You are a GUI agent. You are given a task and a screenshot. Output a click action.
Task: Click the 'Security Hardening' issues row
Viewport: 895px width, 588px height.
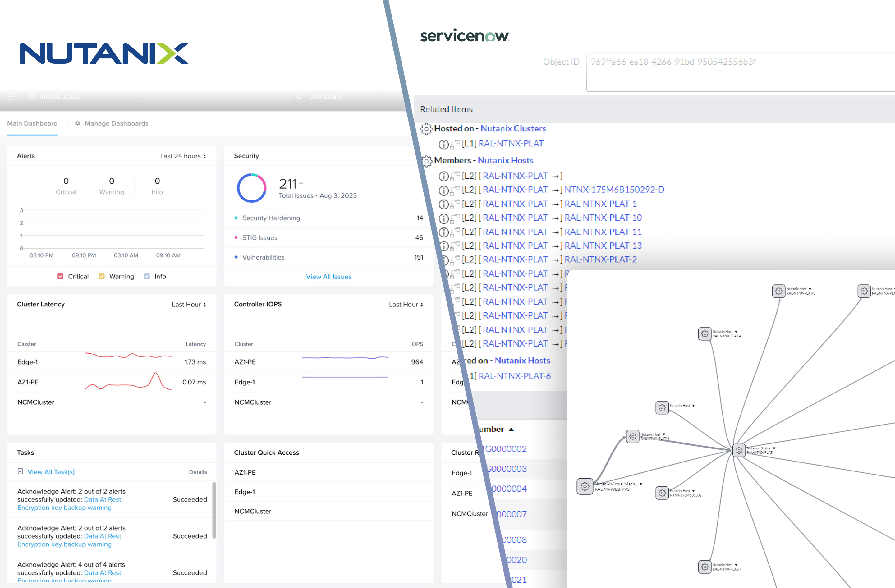point(329,218)
